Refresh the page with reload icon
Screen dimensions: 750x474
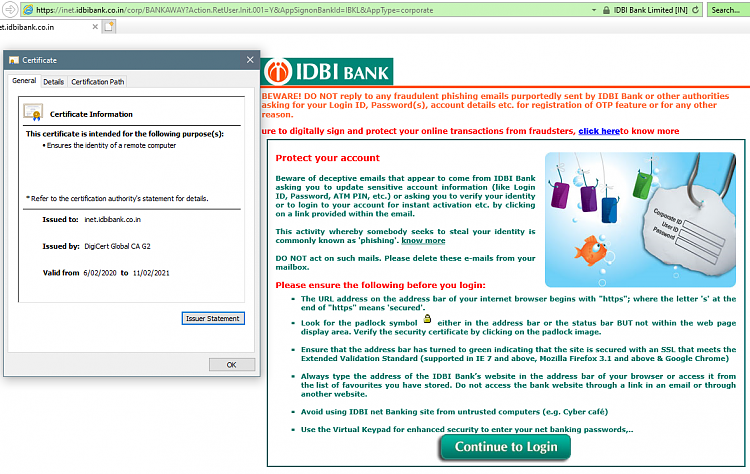695,10
